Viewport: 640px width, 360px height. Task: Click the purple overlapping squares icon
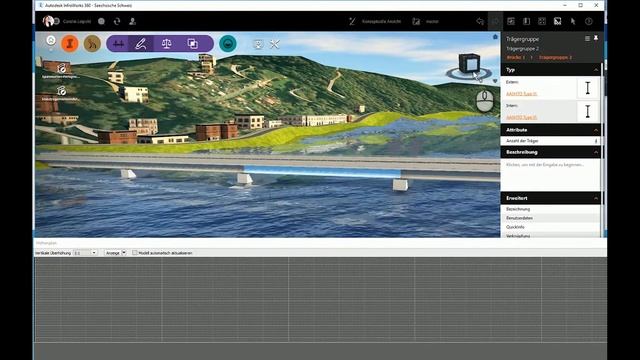coord(192,44)
